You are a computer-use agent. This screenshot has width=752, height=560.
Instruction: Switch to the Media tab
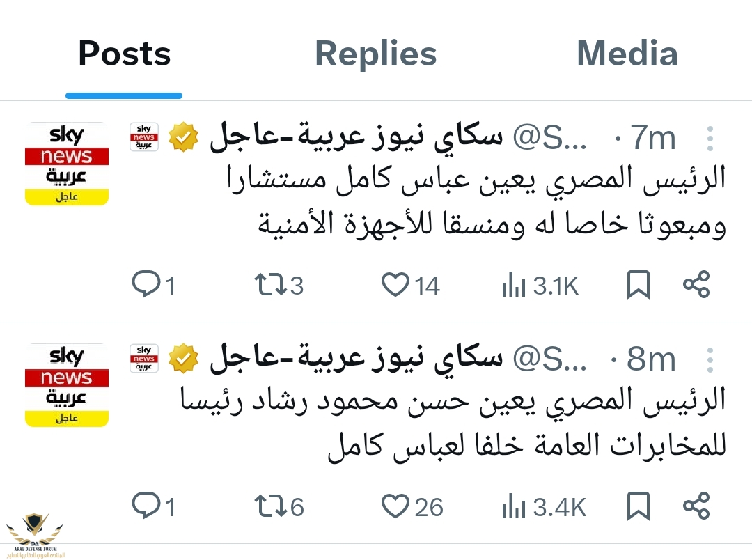click(x=627, y=54)
